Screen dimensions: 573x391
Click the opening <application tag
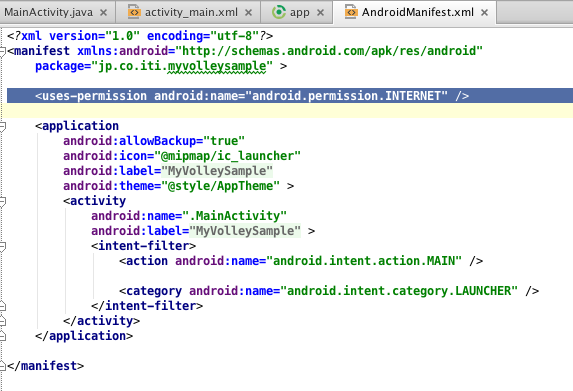click(77, 126)
